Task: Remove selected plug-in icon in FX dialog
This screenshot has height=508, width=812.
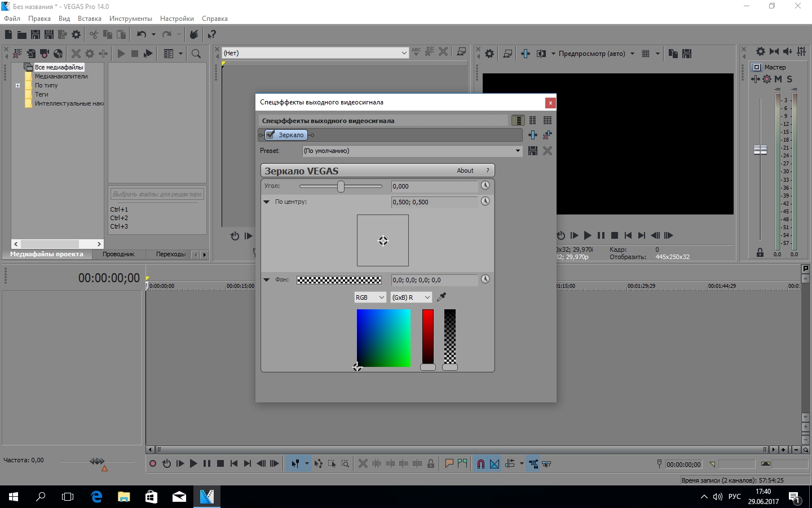Action: point(548,135)
